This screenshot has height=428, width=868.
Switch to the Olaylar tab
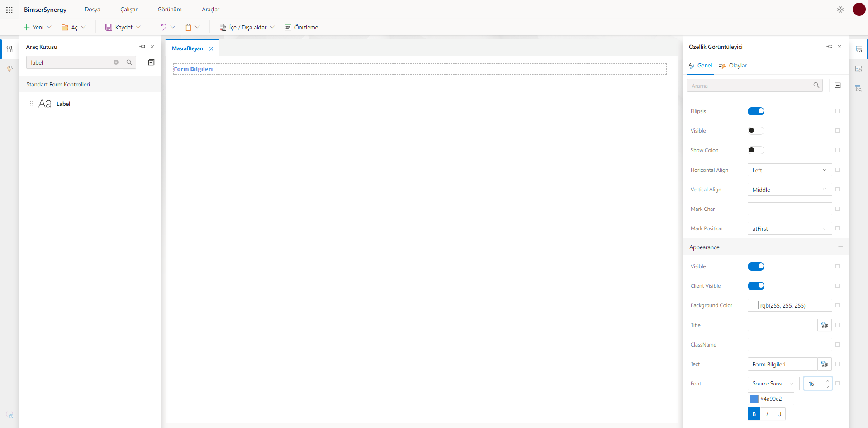[733, 66]
